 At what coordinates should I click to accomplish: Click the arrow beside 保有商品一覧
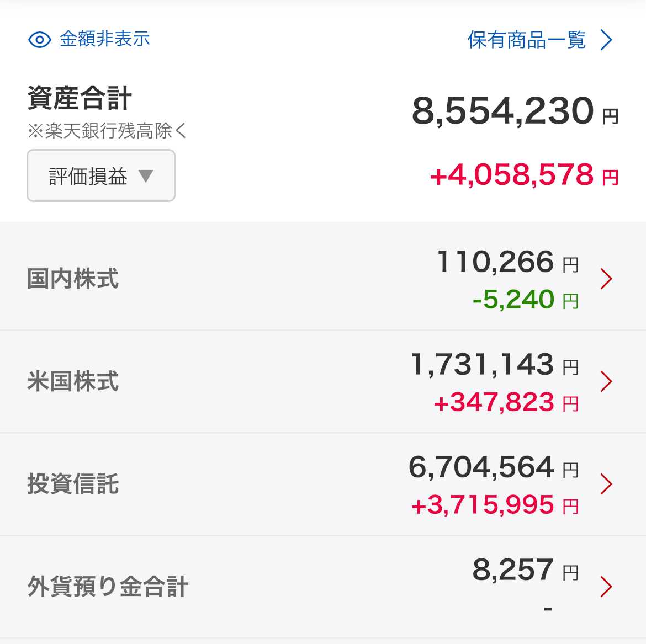tap(606, 40)
